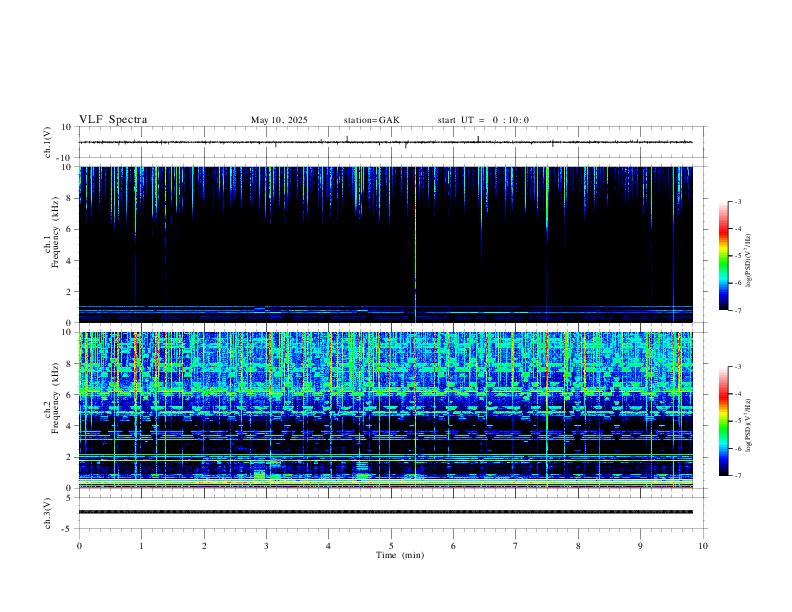Click time-axis tick label "6"
Viewport: 792px width, 612px height.
point(453,546)
